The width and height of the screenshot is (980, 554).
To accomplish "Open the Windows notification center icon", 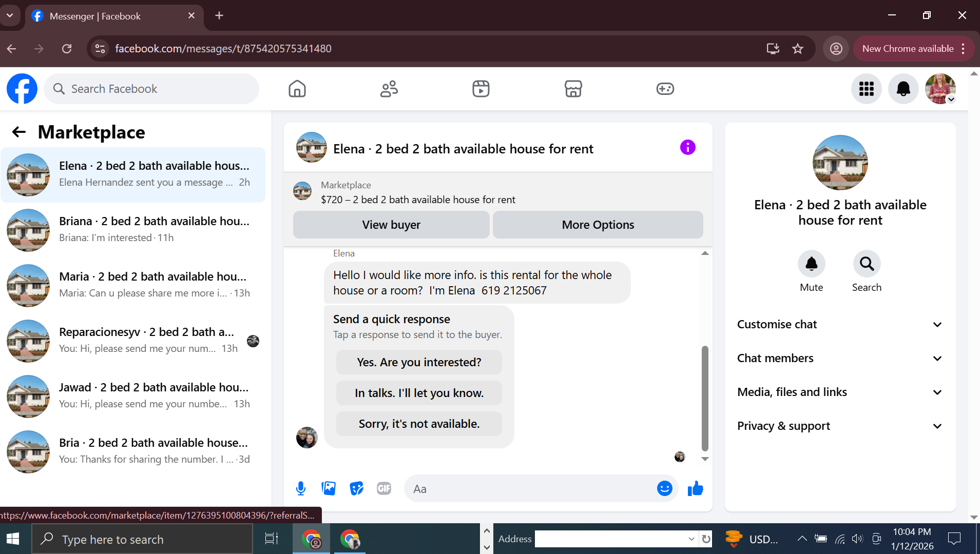I will 954,539.
